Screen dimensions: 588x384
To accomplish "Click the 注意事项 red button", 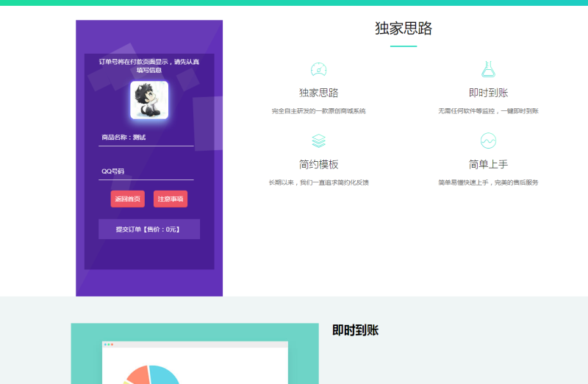I will [171, 199].
